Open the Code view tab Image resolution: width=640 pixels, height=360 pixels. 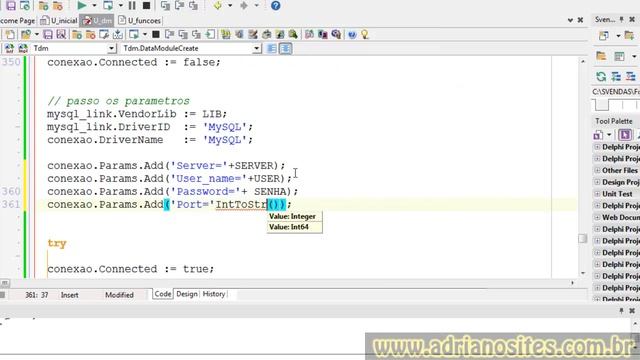coord(163,294)
